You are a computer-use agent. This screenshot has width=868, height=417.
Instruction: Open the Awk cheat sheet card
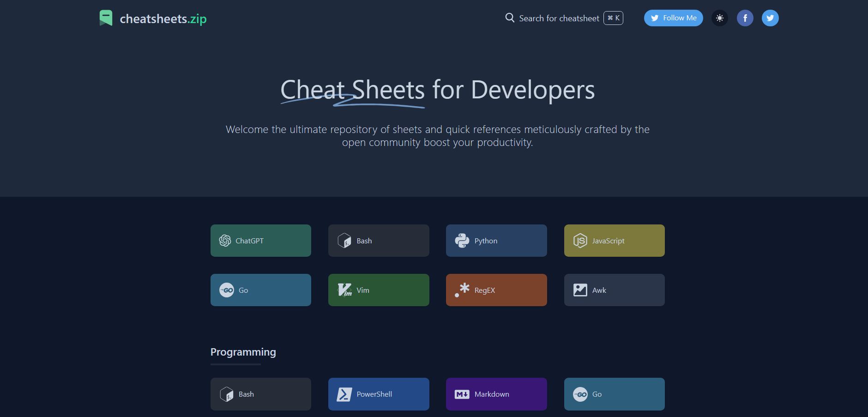click(x=615, y=290)
